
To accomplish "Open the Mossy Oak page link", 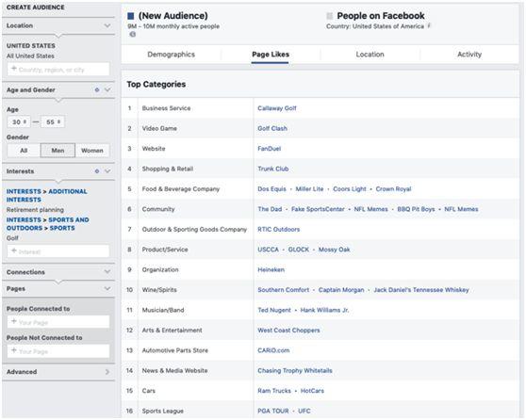I will tap(334, 250).
